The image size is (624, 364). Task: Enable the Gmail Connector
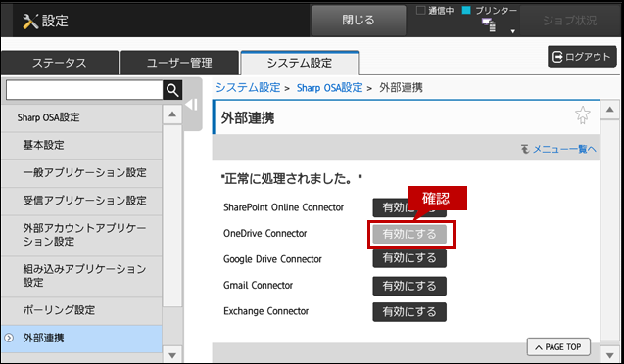(x=409, y=286)
